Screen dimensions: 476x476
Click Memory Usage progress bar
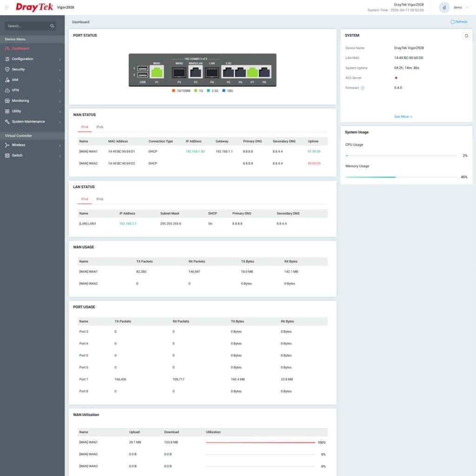point(401,177)
